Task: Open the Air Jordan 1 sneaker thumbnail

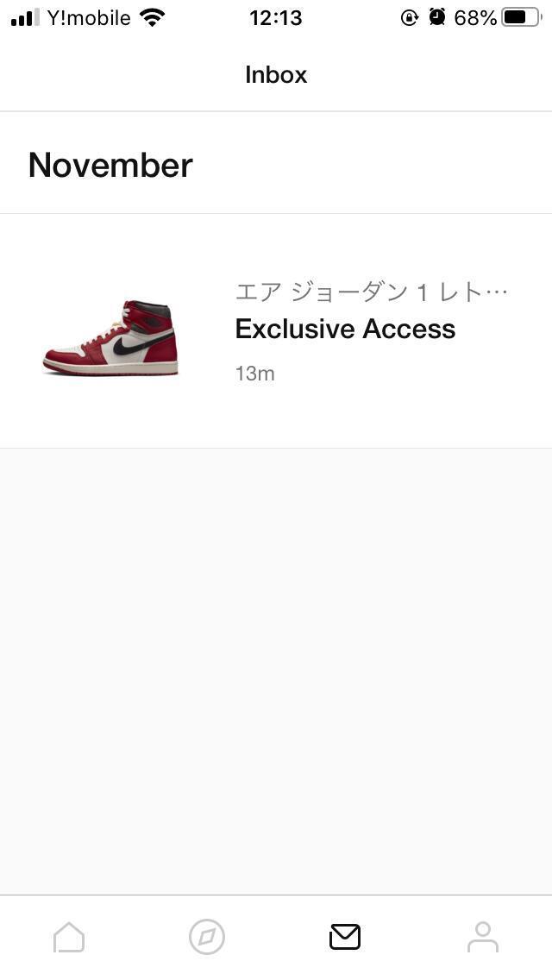Action: [x=111, y=337]
